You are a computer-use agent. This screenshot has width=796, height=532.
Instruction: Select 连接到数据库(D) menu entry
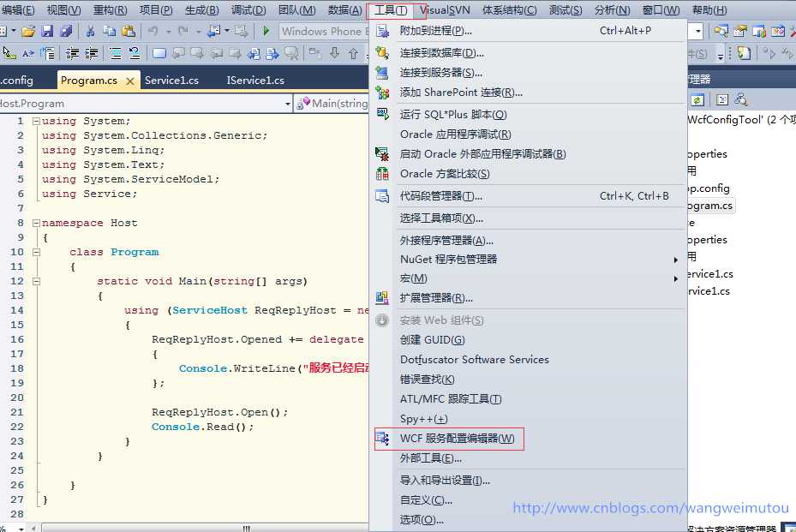coord(528,53)
